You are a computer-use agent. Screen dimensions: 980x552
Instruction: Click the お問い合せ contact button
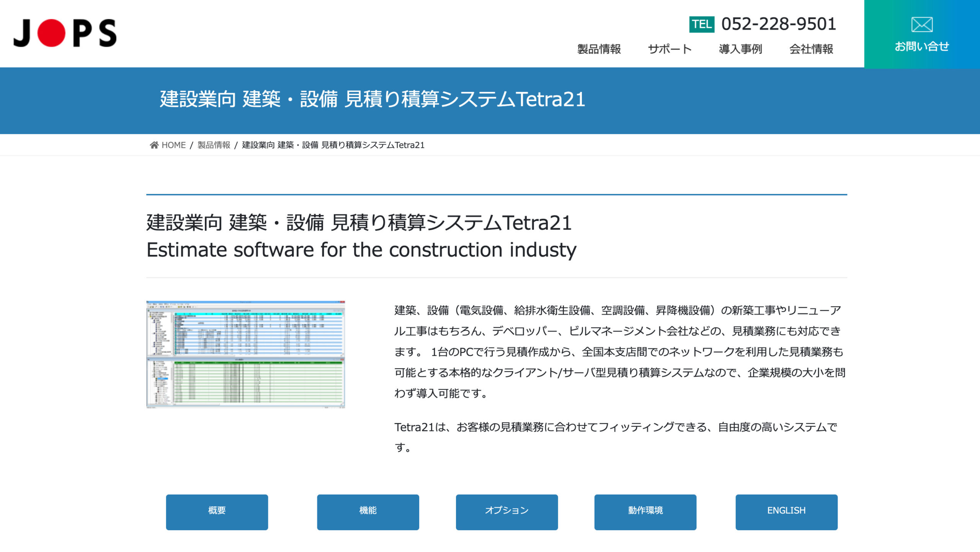922,34
